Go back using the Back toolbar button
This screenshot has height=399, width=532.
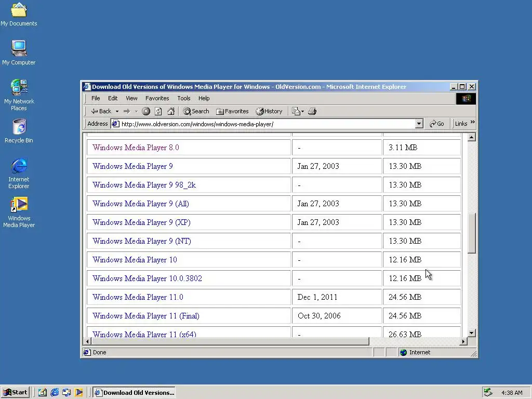point(101,111)
